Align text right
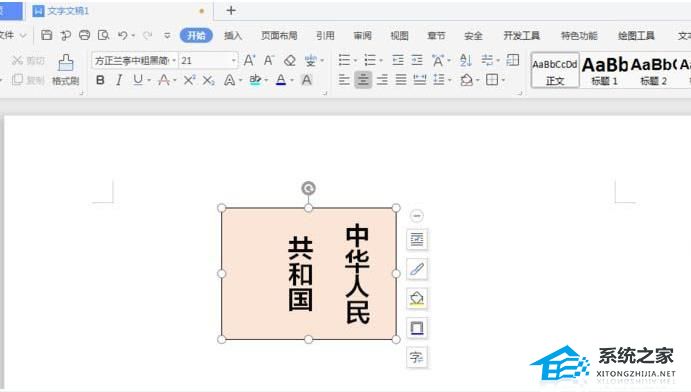This screenshot has height=392, width=691. coord(382,80)
